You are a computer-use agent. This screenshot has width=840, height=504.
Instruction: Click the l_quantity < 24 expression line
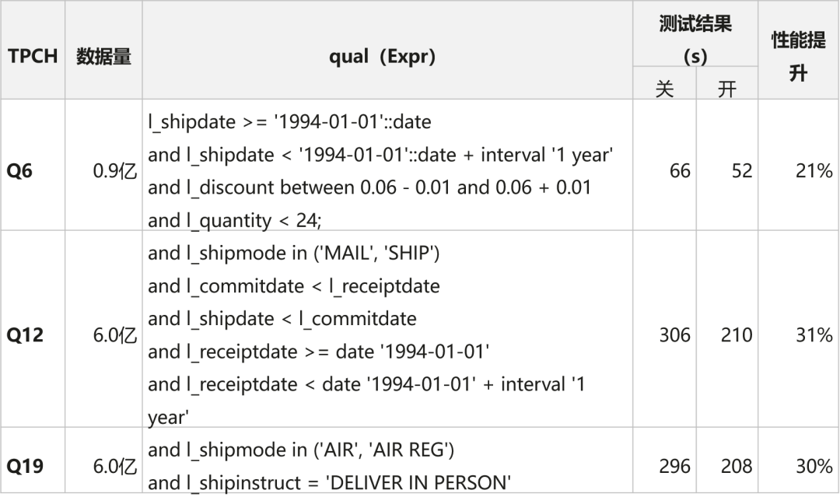233,221
